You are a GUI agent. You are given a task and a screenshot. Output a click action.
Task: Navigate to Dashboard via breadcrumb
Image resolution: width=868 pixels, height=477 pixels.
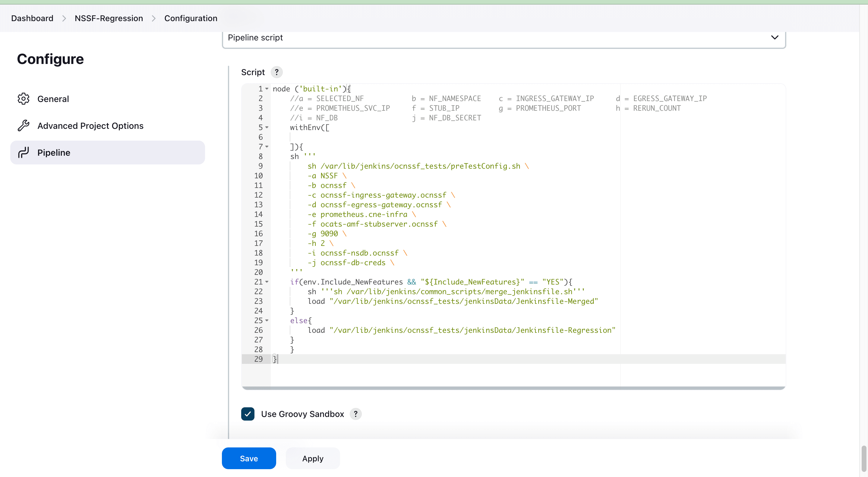(x=32, y=18)
